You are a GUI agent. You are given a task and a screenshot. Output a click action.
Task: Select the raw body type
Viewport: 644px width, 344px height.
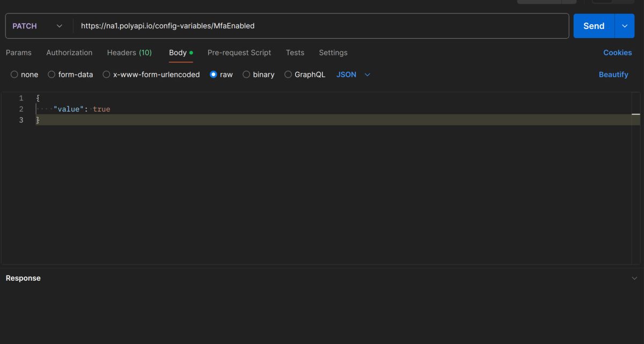[221, 75]
